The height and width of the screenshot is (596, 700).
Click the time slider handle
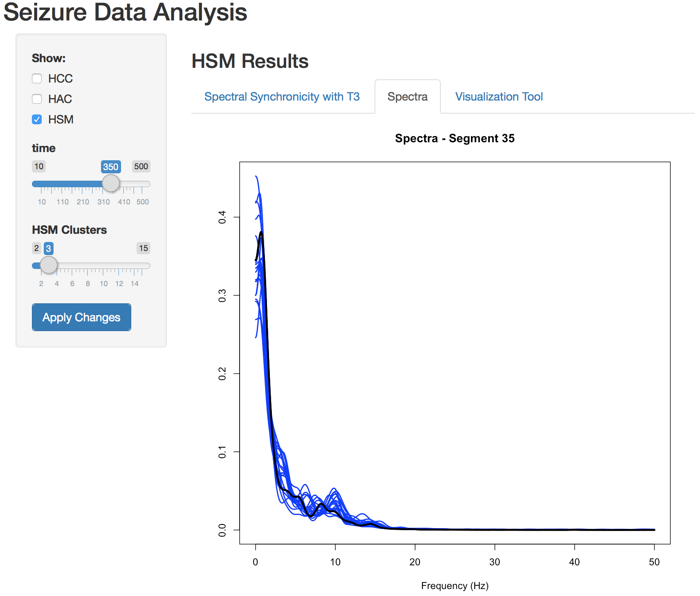[110, 184]
